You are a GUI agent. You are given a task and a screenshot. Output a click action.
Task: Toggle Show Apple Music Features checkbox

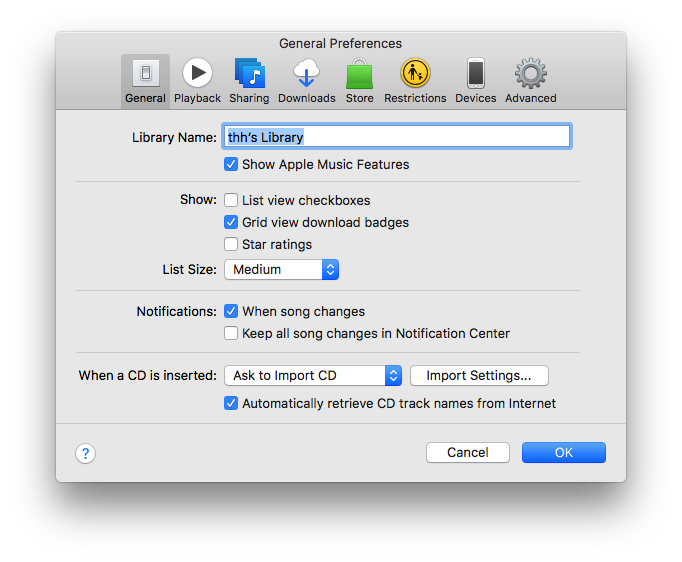pos(231,164)
